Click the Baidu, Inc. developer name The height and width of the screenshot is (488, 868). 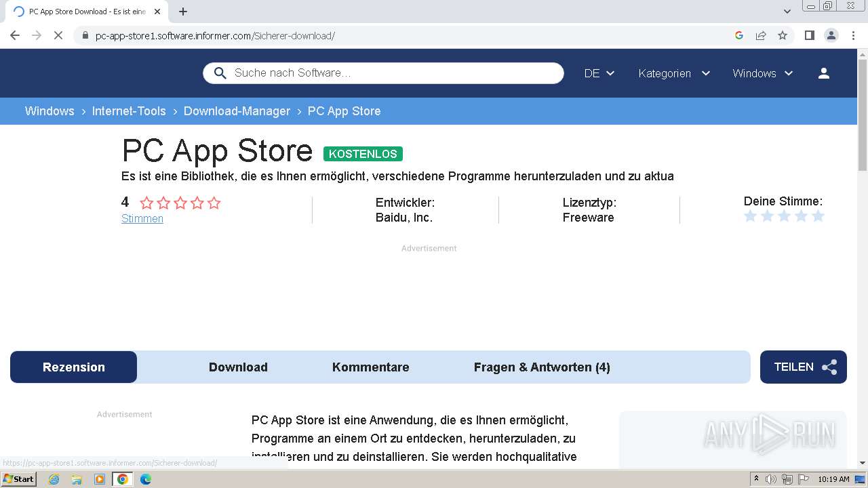(x=404, y=218)
